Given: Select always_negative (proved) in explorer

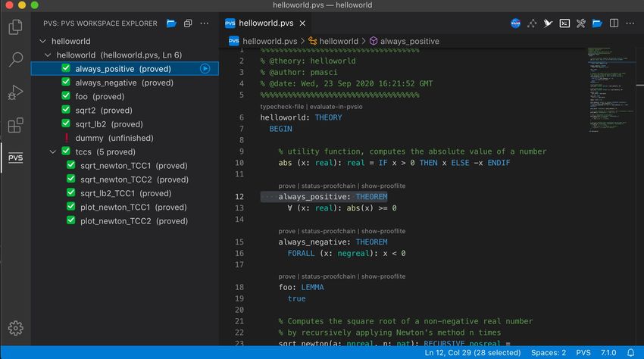Looking at the screenshot, I should pyautogui.click(x=125, y=83).
